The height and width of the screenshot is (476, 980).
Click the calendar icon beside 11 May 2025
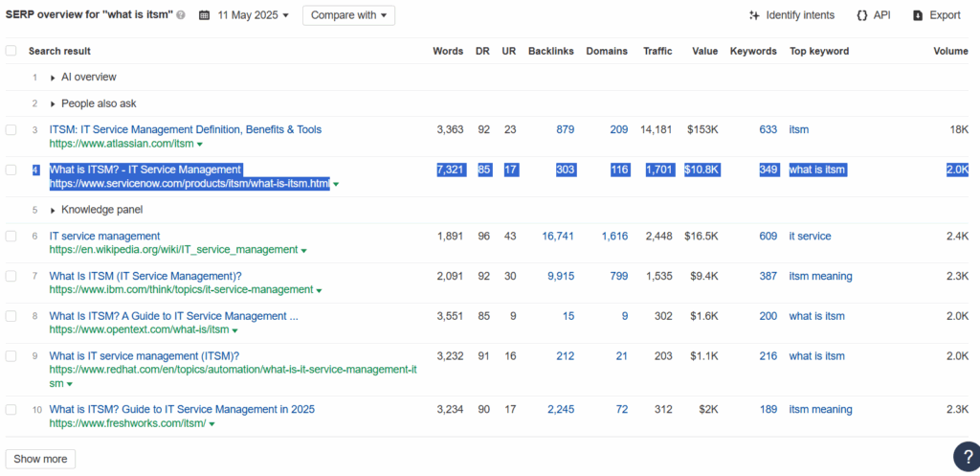205,15
